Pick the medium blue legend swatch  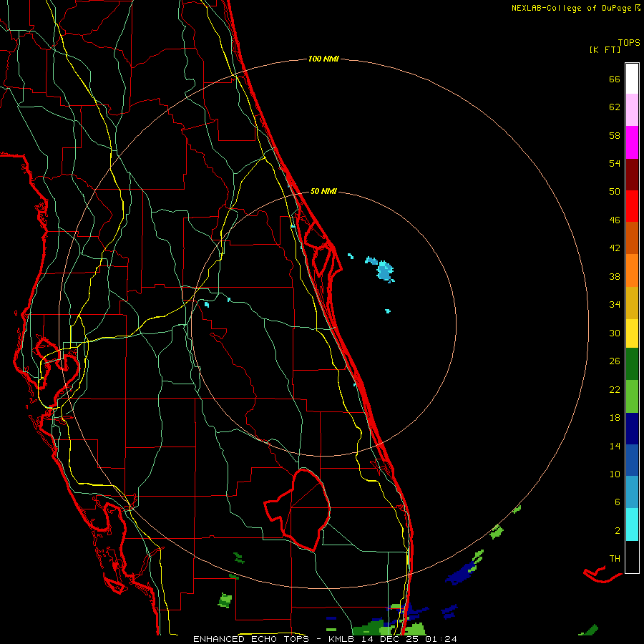(632, 460)
